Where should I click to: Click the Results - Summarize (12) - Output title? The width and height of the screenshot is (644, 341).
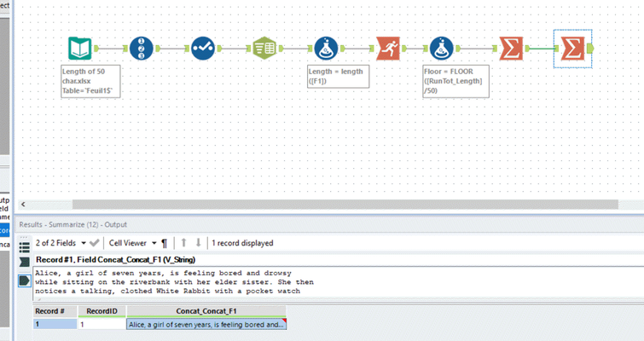pos(73,224)
